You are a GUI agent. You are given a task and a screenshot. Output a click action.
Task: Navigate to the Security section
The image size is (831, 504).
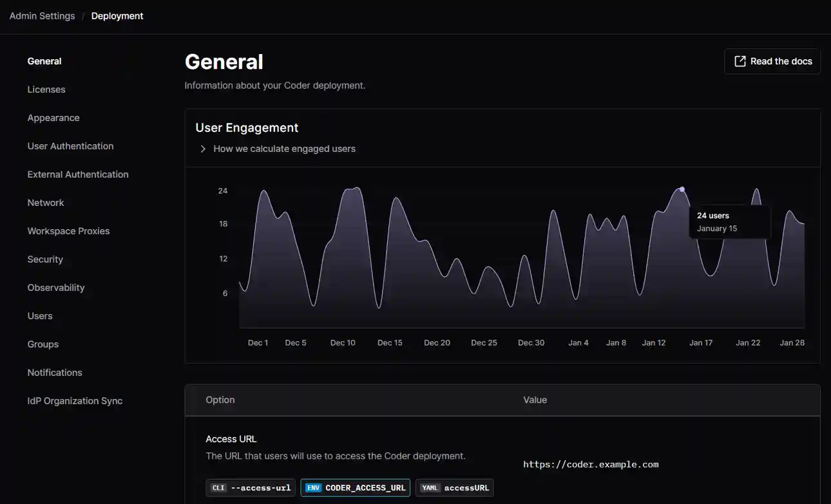tap(45, 259)
